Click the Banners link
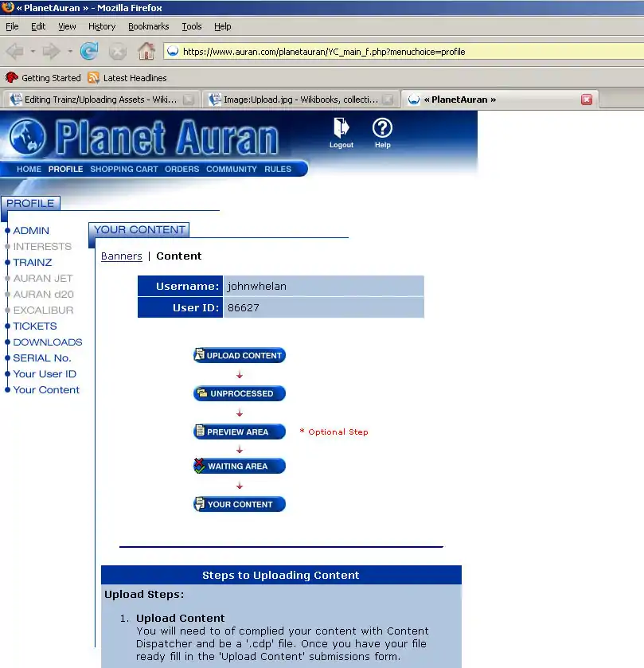Image resolution: width=644 pixels, height=668 pixels. click(x=121, y=256)
